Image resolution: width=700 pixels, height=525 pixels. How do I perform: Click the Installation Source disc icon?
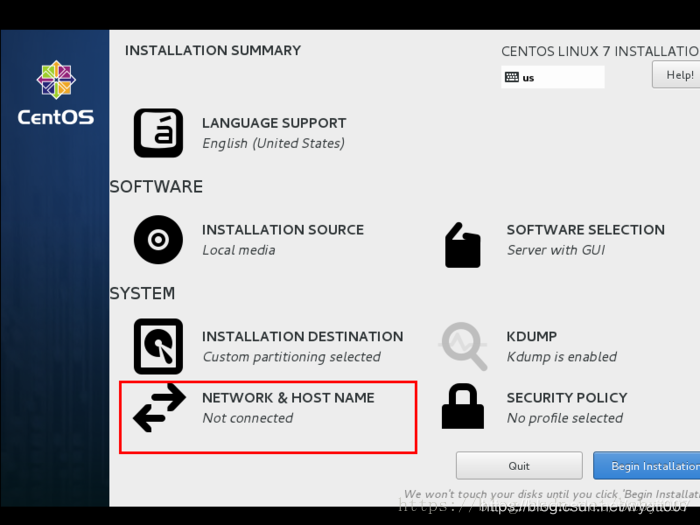click(158, 240)
